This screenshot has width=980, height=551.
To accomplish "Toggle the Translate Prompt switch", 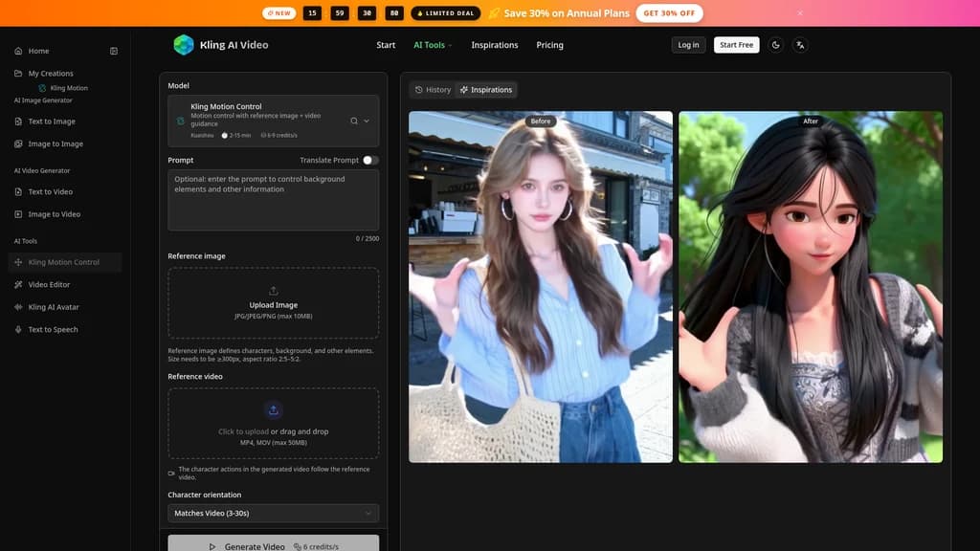I will point(370,161).
